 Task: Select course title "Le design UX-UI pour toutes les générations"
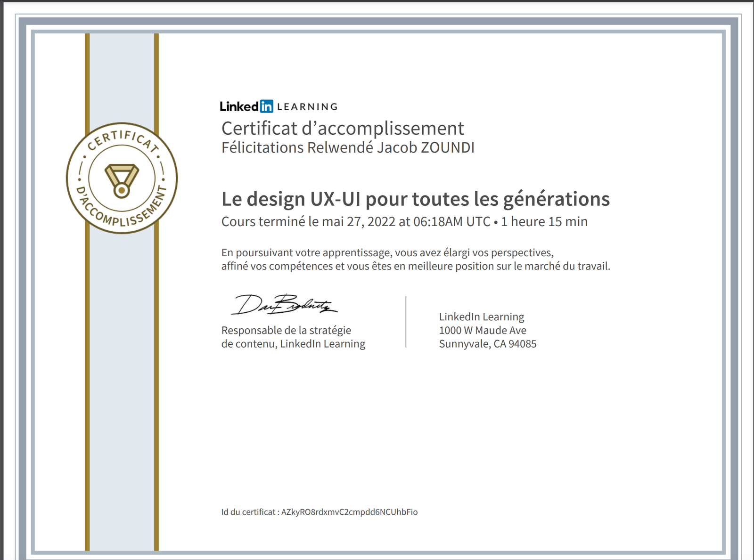(x=416, y=199)
